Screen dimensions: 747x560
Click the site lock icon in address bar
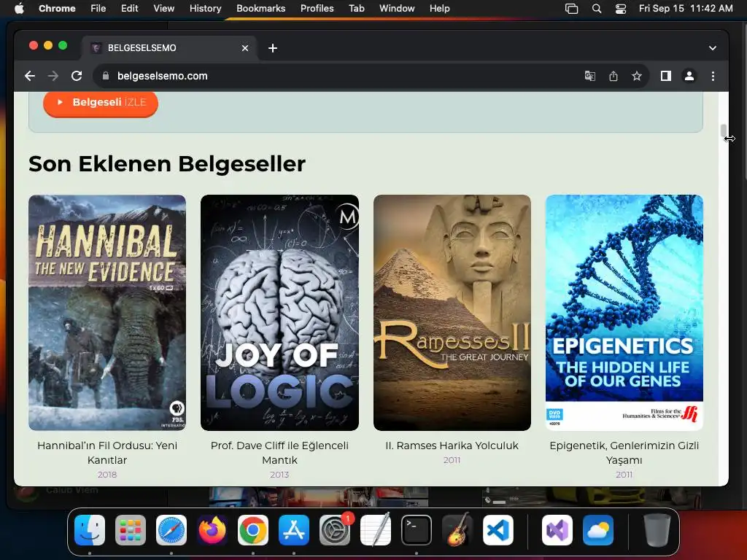106,76
